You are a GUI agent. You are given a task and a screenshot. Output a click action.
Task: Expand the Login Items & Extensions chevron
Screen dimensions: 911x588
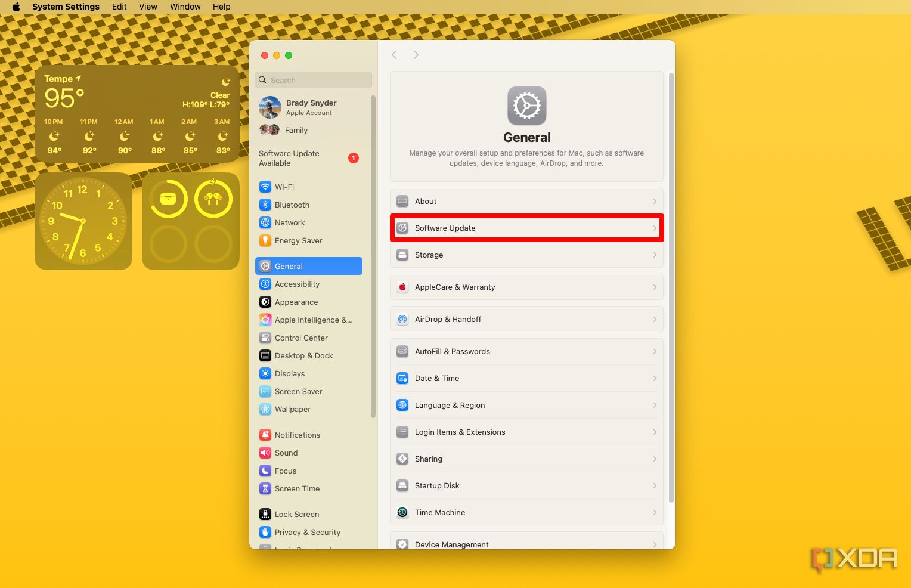pos(655,432)
